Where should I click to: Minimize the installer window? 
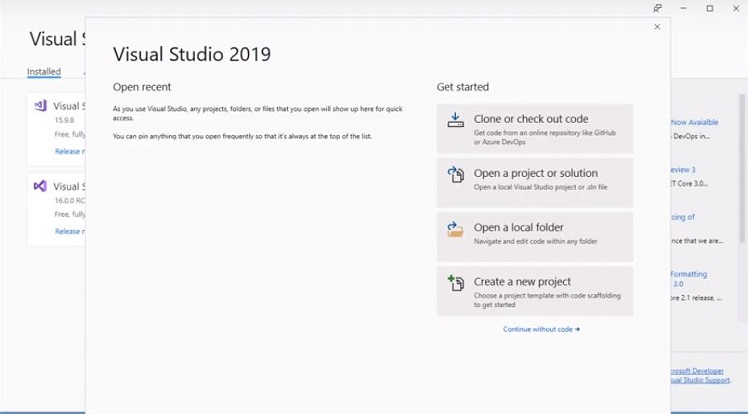coord(684,9)
